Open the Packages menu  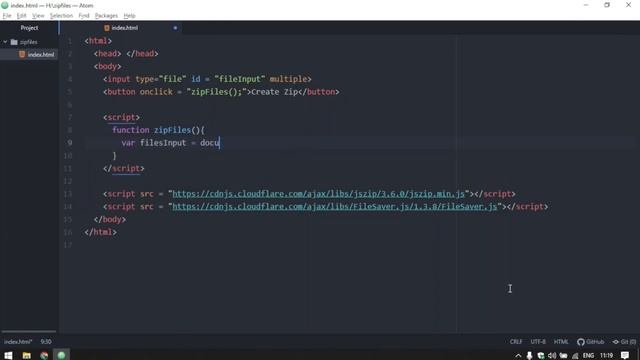(x=106, y=16)
